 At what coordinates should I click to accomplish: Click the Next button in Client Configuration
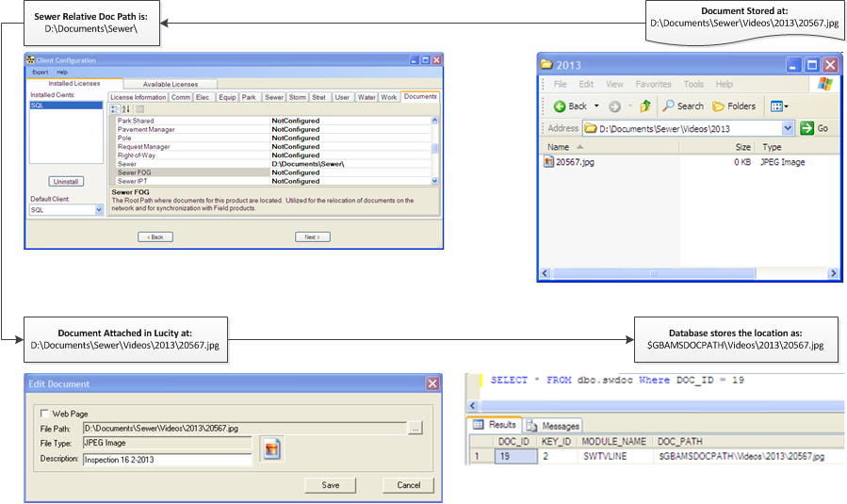(x=312, y=236)
